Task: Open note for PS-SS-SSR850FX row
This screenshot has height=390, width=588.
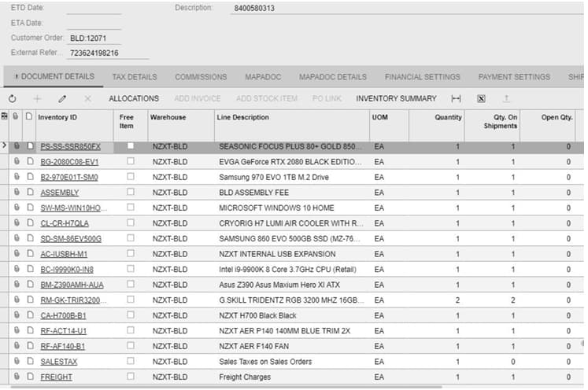Action: [x=30, y=146]
